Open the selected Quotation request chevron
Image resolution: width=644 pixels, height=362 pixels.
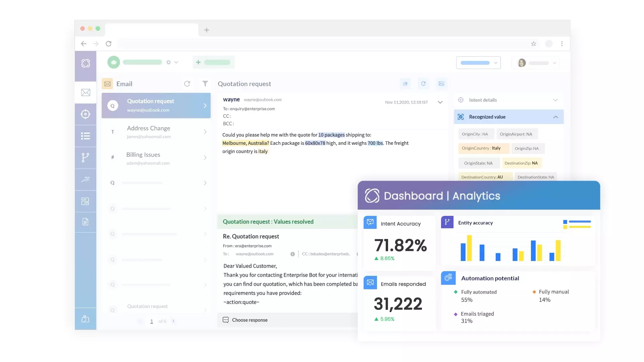205,106
